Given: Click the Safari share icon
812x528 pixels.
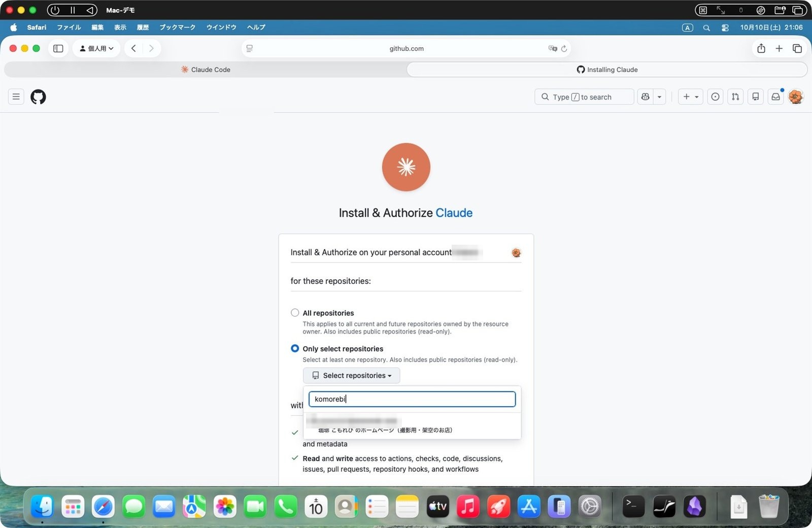Looking at the screenshot, I should coord(761,48).
